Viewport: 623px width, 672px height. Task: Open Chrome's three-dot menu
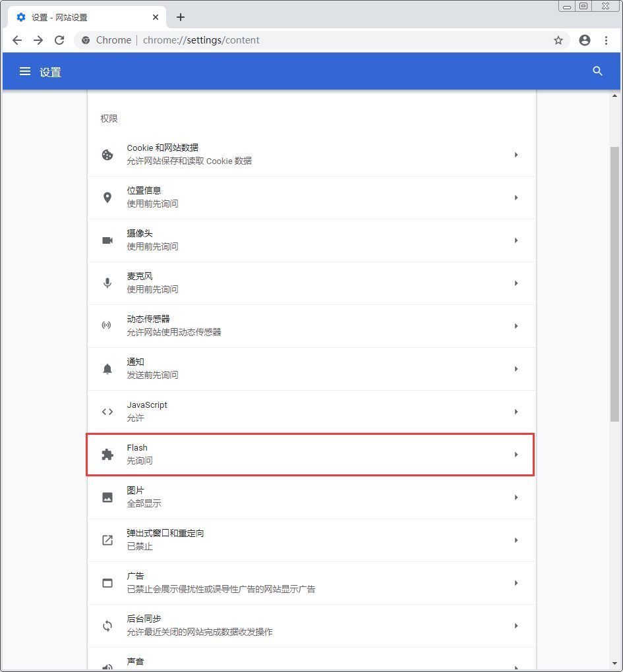click(606, 40)
